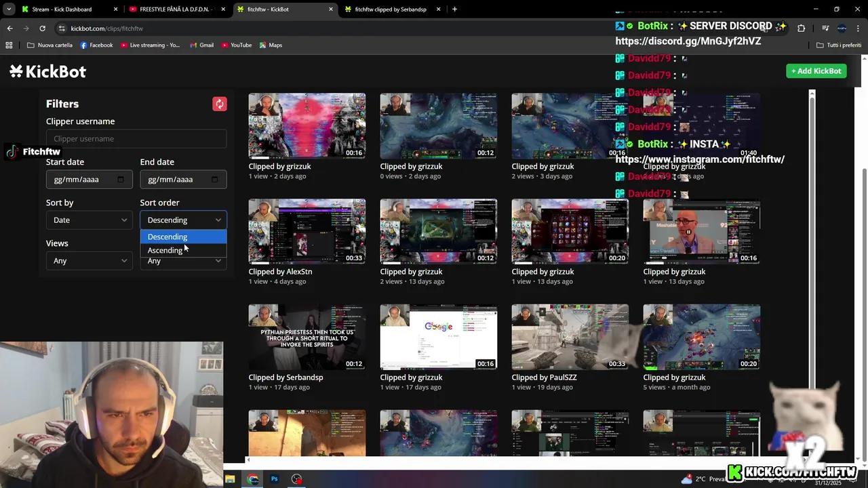Click the orange refresh icon in the Filters panel
Screen dimensions: 868x488
tap(220, 104)
